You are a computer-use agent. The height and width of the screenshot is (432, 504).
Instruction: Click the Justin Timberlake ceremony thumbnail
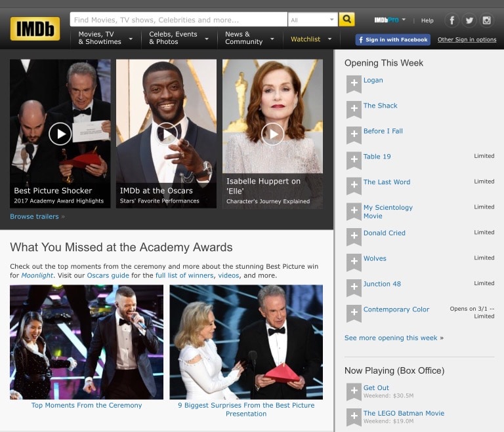coord(87,342)
